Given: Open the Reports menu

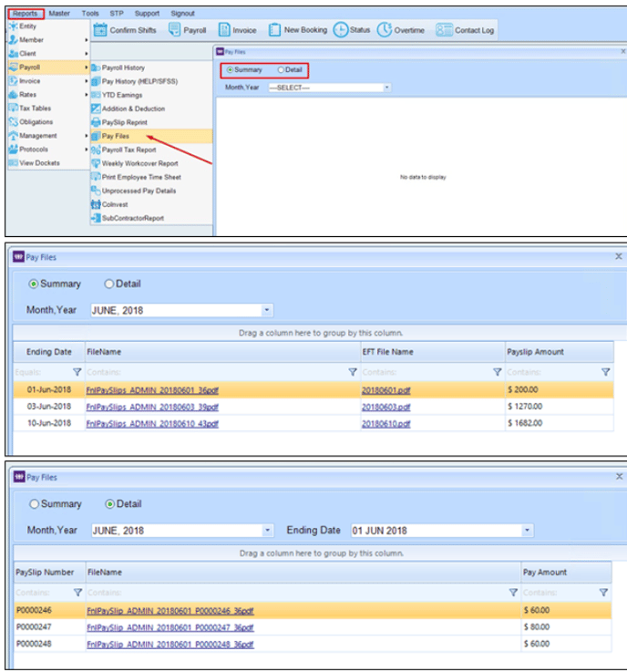Looking at the screenshot, I should [x=26, y=14].
